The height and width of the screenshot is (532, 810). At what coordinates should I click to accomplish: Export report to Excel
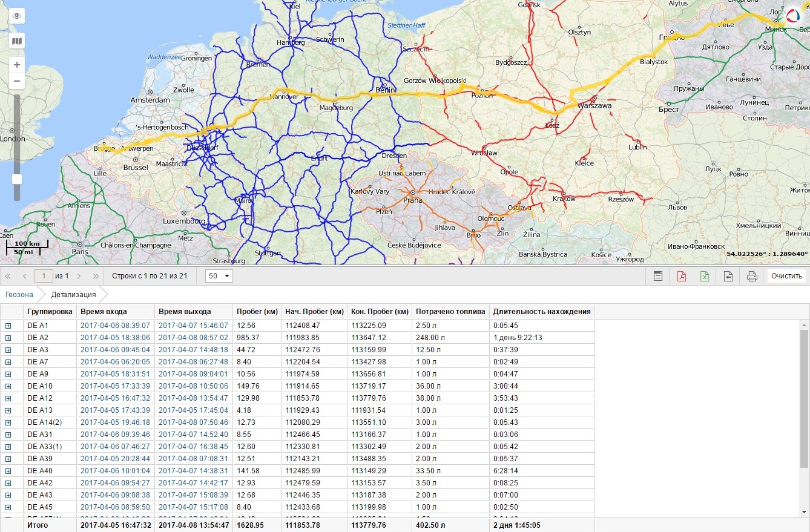705,277
